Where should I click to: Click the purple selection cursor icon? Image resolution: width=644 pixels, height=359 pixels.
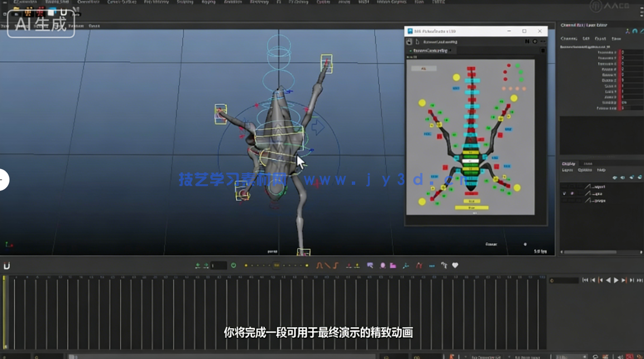coord(370,266)
